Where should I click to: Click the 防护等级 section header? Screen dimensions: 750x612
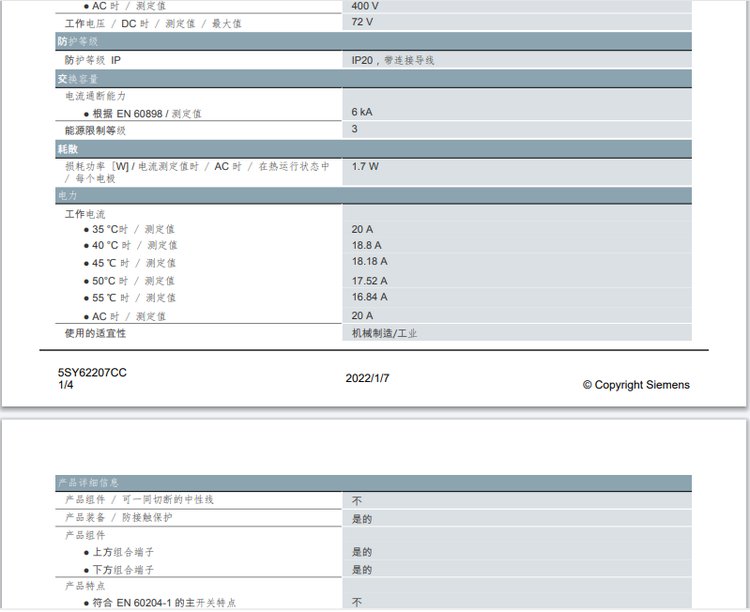[76, 42]
